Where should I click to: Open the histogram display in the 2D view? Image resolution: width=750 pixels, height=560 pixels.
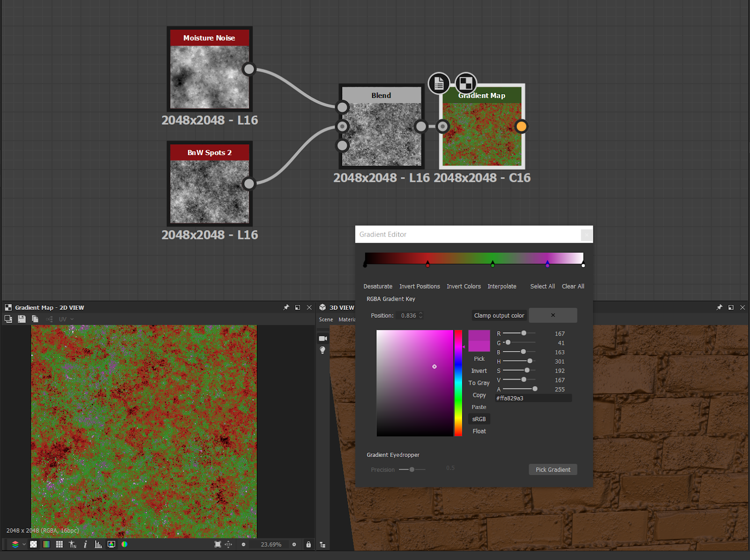tap(98, 544)
